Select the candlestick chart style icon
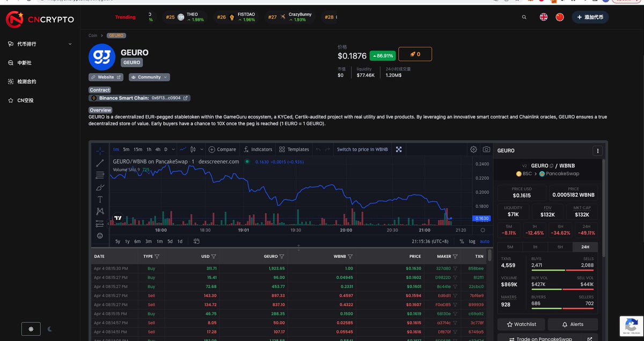This screenshot has width=644, height=341. pyautogui.click(x=193, y=149)
